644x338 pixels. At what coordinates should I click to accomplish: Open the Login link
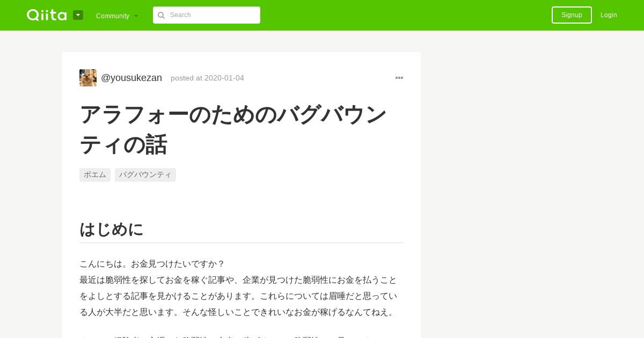pos(609,15)
